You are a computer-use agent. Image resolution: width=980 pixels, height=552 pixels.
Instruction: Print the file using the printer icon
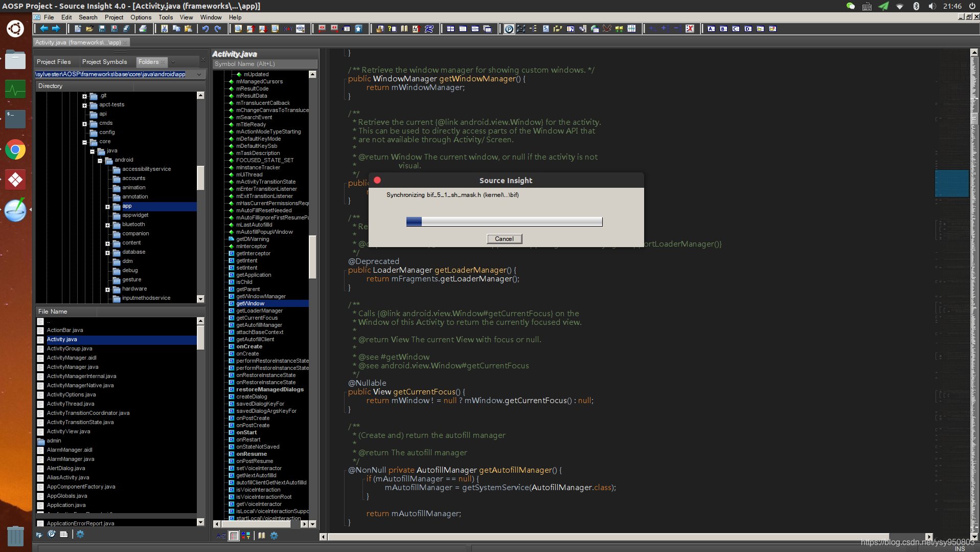point(143,29)
